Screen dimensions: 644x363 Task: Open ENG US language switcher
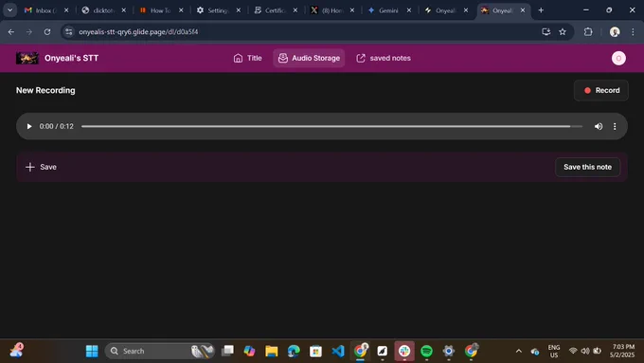[x=554, y=351]
